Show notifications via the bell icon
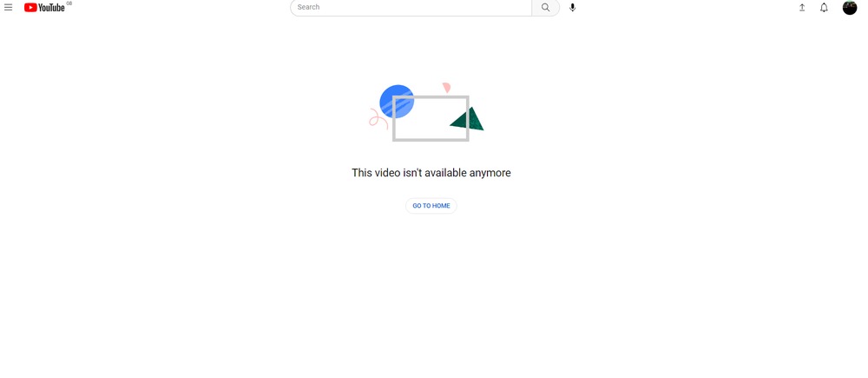Viewport: 868px width, 378px height. point(824,7)
